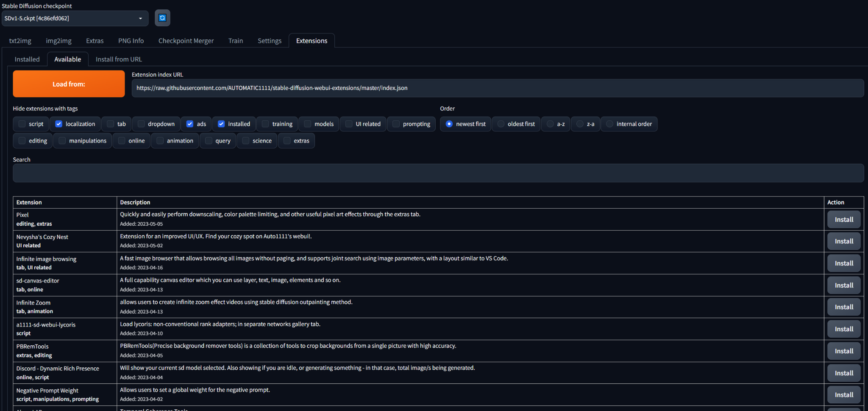The height and width of the screenshot is (411, 868).
Task: Install the Infinite Zoom extension
Action: (x=843, y=307)
